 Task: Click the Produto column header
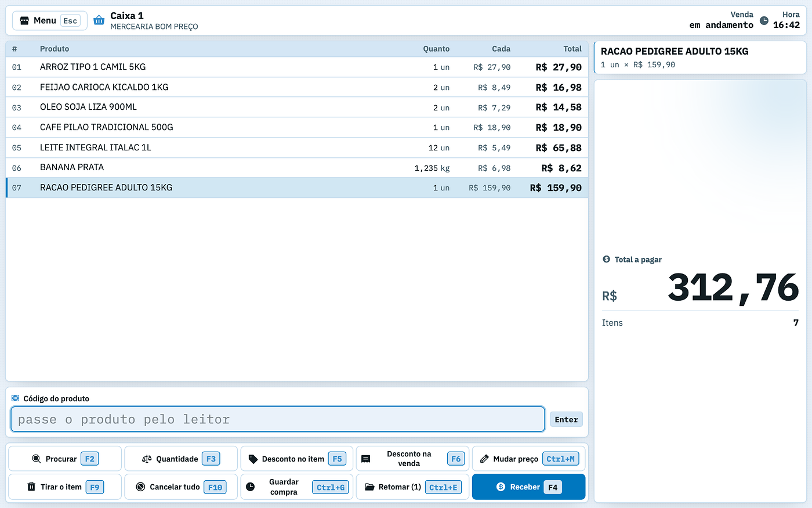(55, 49)
